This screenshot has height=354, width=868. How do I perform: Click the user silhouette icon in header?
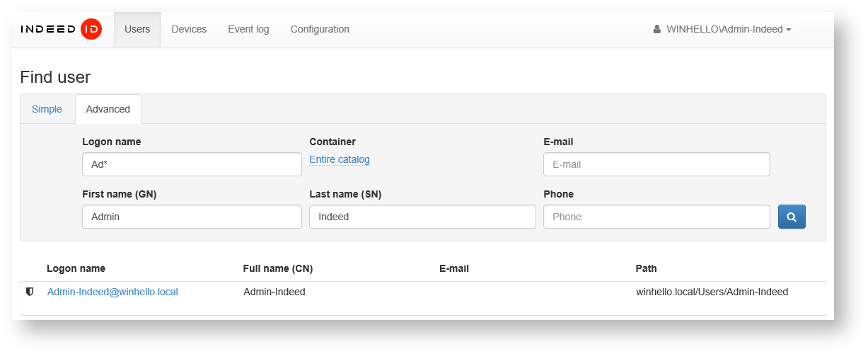click(656, 30)
